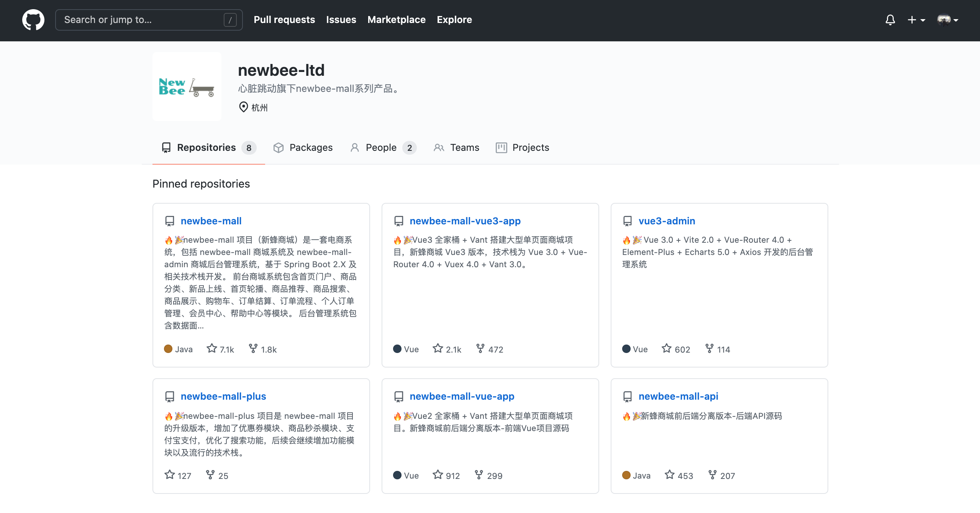Open GitHub home via Octocat logo
Image resolution: width=980 pixels, height=513 pixels.
[33, 20]
